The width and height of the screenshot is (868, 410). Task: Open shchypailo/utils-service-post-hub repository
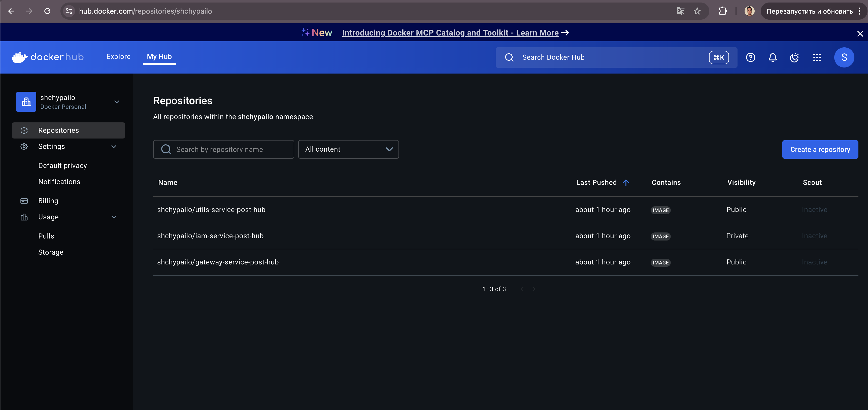coord(211,210)
